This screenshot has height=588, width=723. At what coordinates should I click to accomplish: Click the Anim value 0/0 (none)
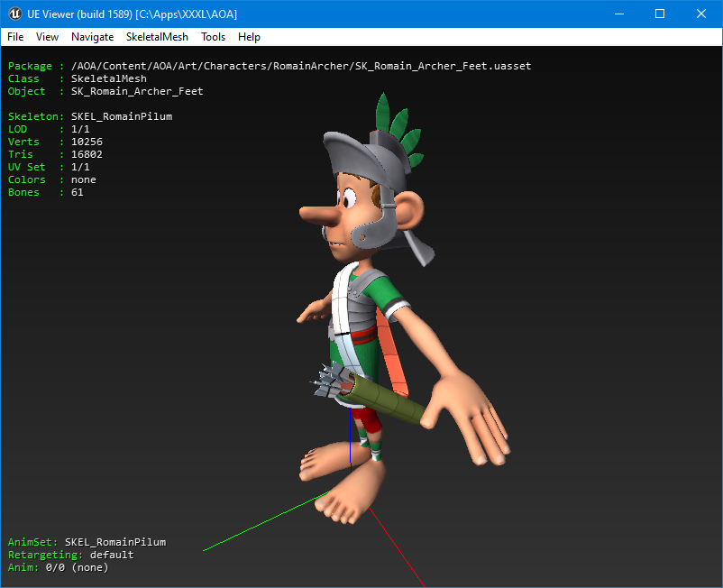coord(77,567)
